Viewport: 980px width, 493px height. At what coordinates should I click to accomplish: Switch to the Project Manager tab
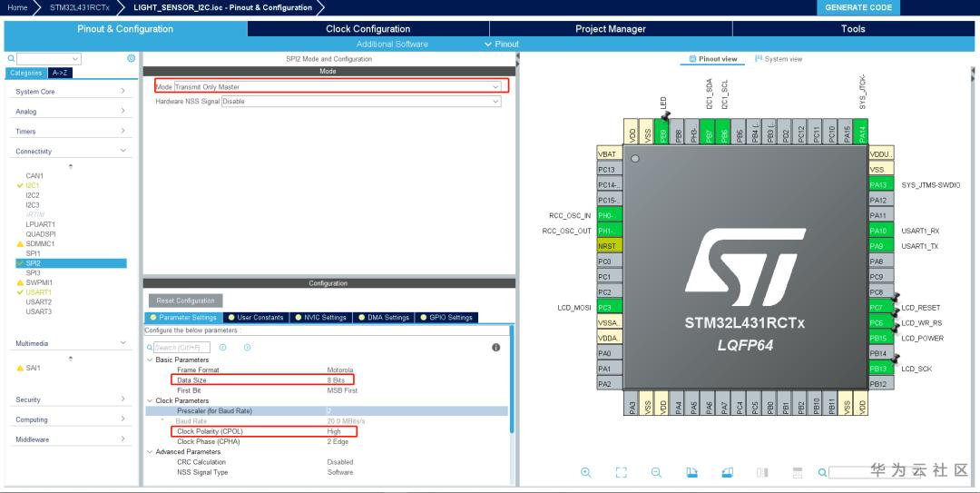point(611,29)
